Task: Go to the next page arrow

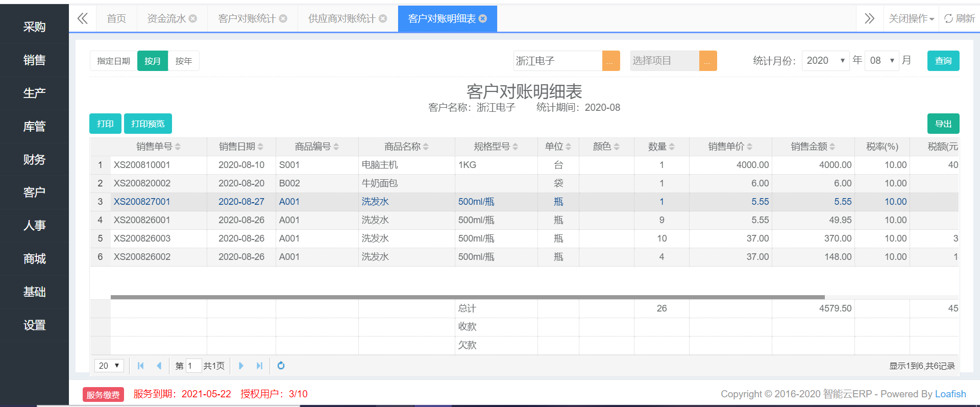Action: pyautogui.click(x=241, y=366)
